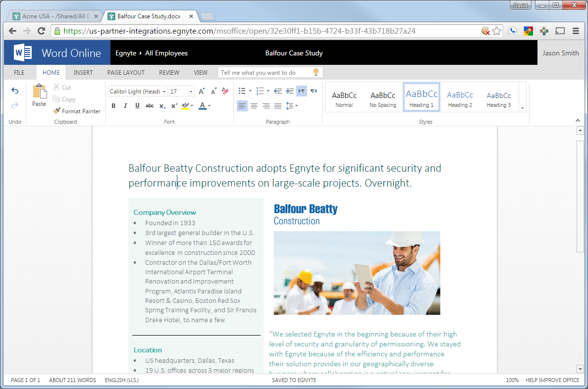This screenshot has width=588, height=389.
Task: Open the Chrome hamburger menu
Action: [x=576, y=31]
